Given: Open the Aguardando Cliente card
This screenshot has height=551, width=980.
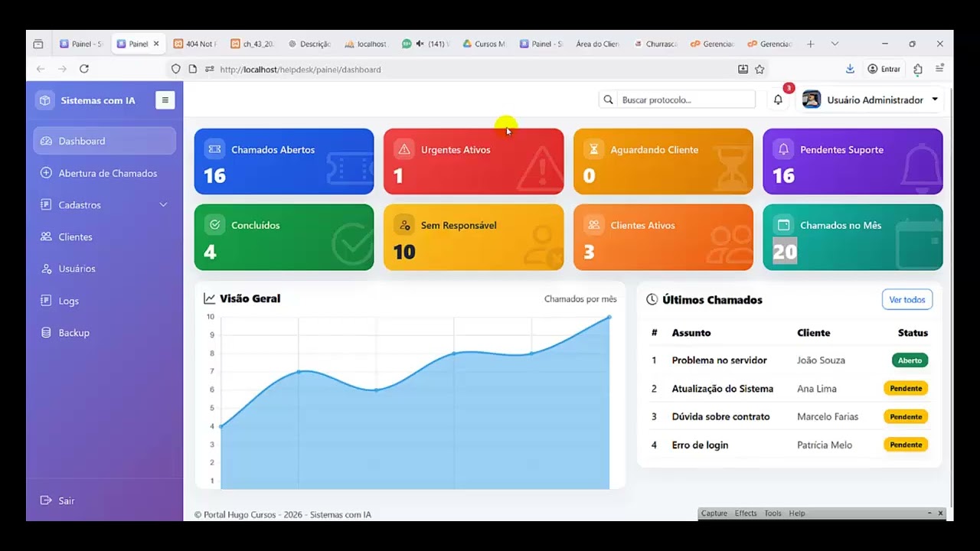Looking at the screenshot, I should click(x=663, y=161).
